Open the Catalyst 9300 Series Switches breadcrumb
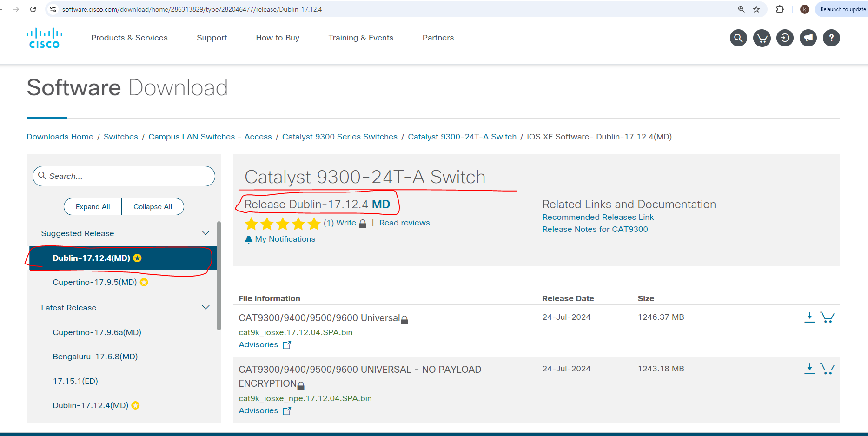The width and height of the screenshot is (868, 436). (x=340, y=137)
